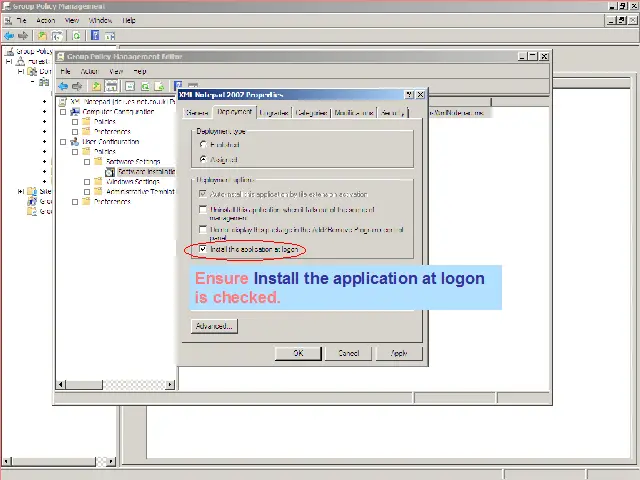Expand the Windows Settings tree node
The width and height of the screenshot is (640, 480).
point(87,182)
